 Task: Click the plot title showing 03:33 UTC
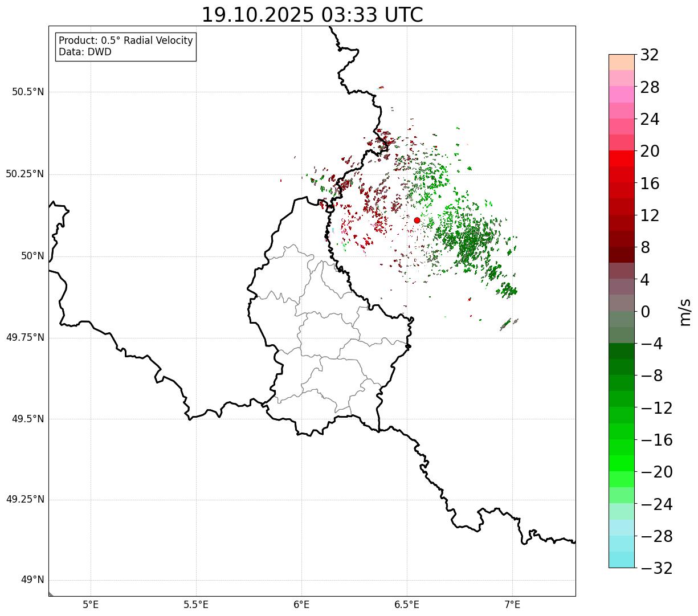[x=312, y=15]
